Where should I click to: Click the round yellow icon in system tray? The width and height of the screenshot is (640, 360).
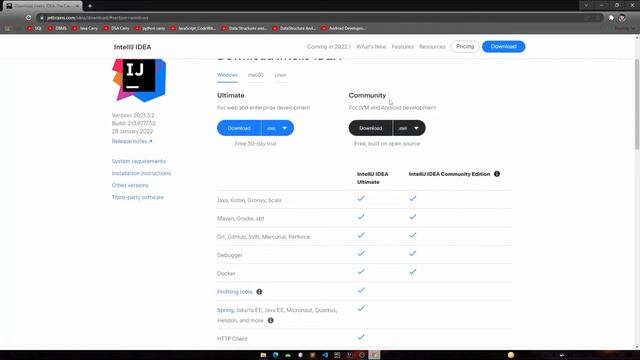(x=511, y=355)
